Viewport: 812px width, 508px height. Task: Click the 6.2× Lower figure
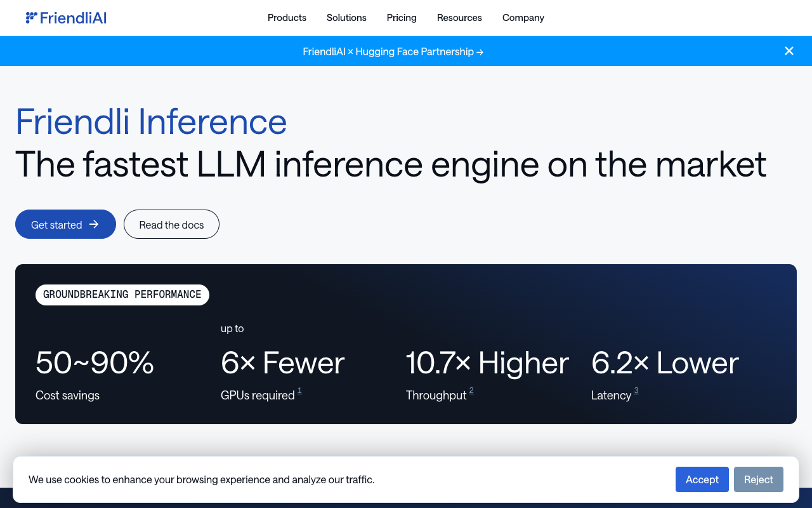pyautogui.click(x=665, y=363)
